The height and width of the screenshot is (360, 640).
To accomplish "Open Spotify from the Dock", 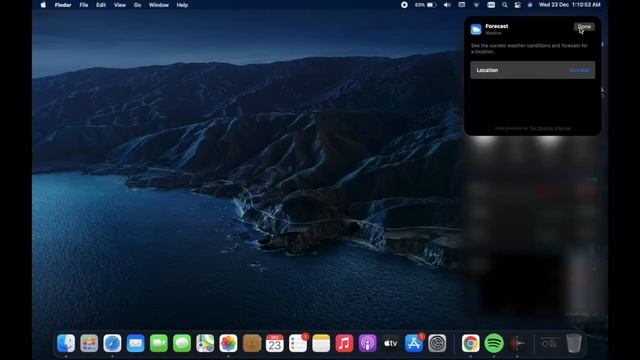I will tap(494, 343).
